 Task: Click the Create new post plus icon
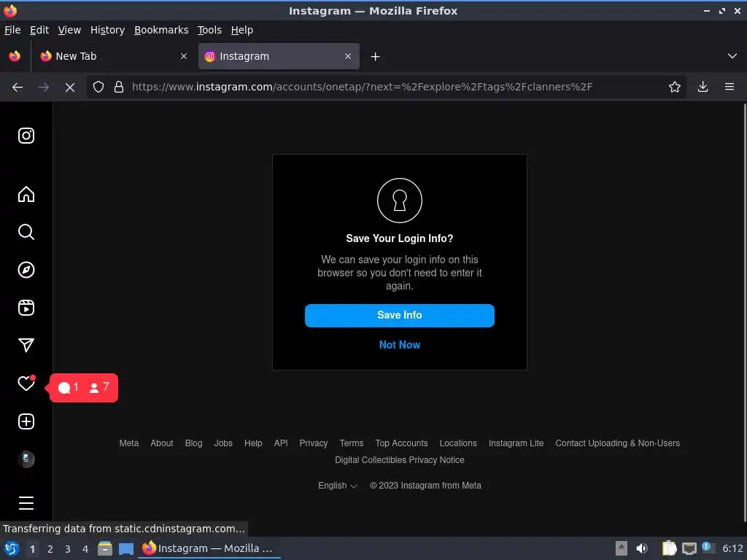coord(26,421)
